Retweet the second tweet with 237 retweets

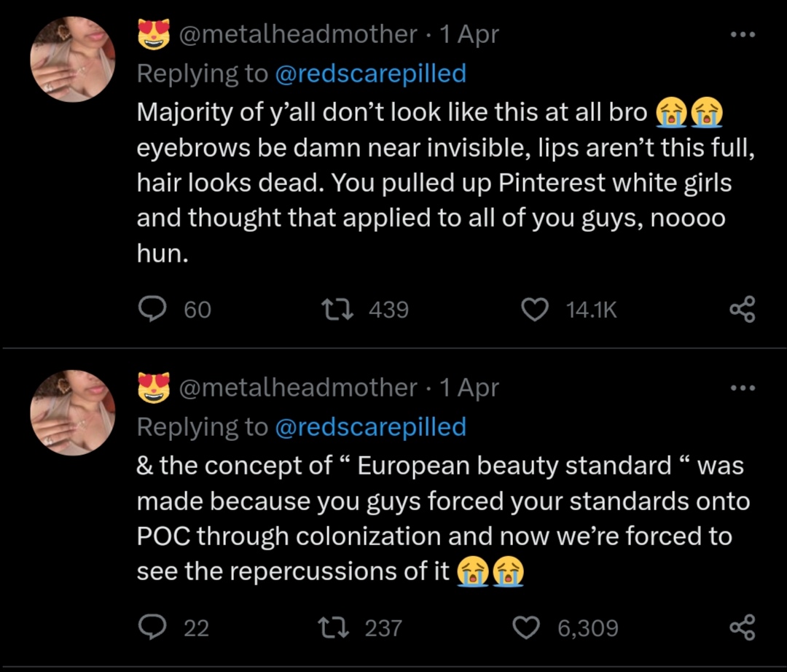coord(339,628)
